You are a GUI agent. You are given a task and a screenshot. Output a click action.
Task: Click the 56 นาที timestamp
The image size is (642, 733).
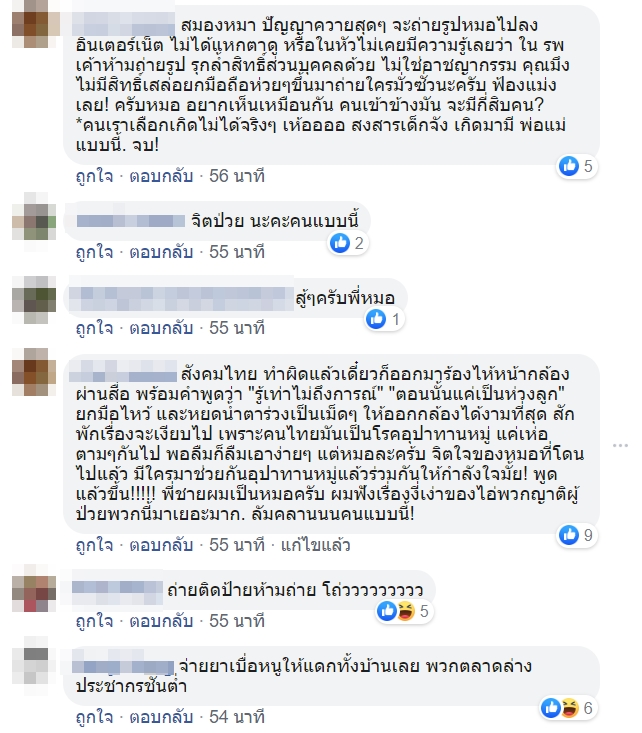237,176
